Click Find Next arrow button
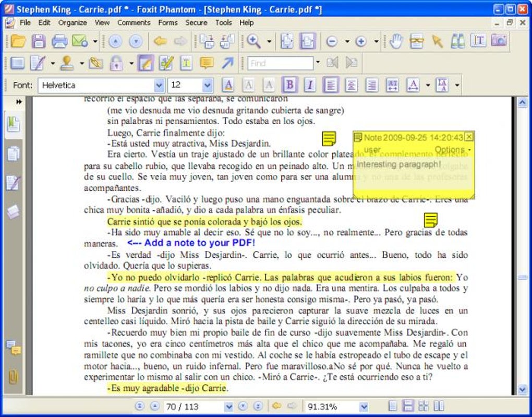This screenshot has height=417, width=532. click(x=352, y=63)
